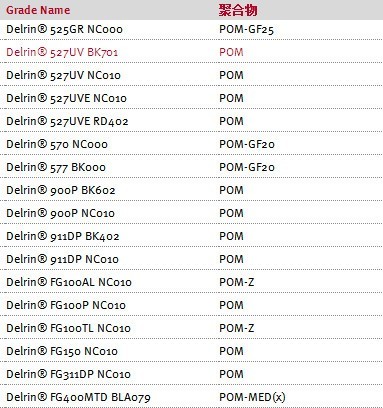The image size is (383, 408).
Task: Sort by the Grade Name column header
Action: 38,10
